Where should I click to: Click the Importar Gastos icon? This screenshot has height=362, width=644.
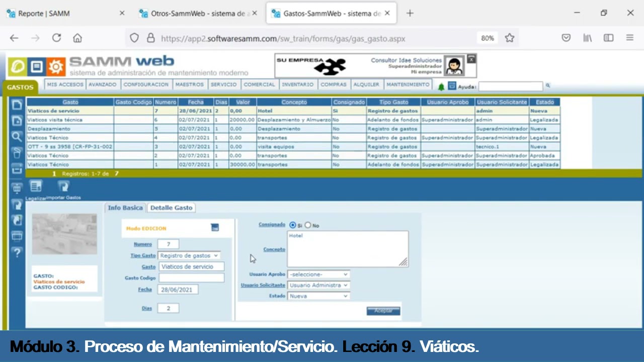point(63,187)
